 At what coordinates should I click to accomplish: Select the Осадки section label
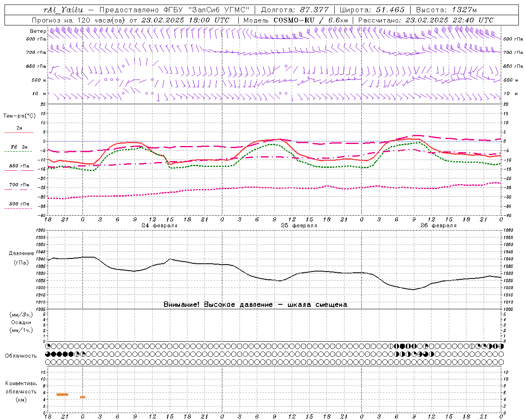pos(21,322)
